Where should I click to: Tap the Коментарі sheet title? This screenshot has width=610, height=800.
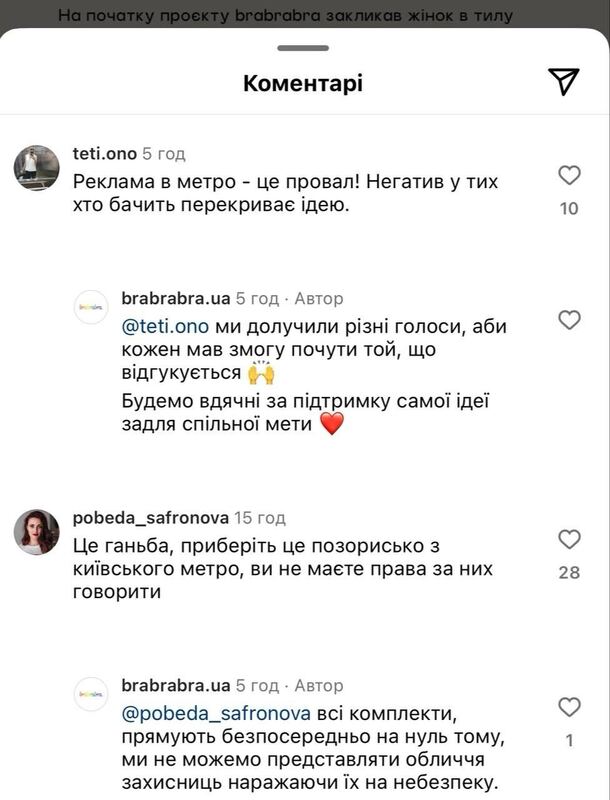click(303, 83)
